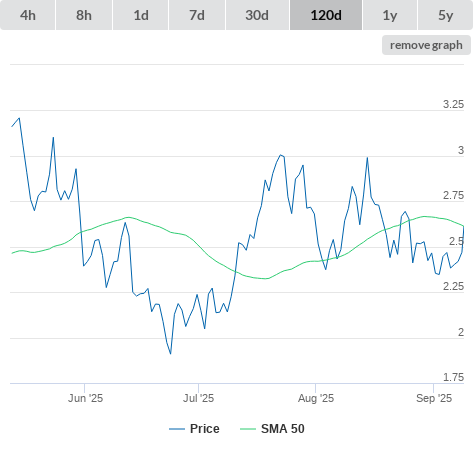Screen dimensions: 474x455
Task: Switch chart to the 1y range
Action: 390,15
